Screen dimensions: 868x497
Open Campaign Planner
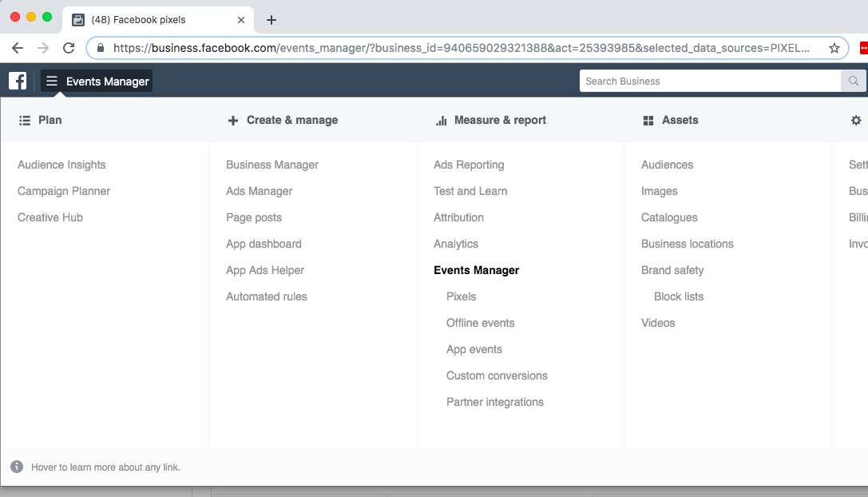(64, 191)
